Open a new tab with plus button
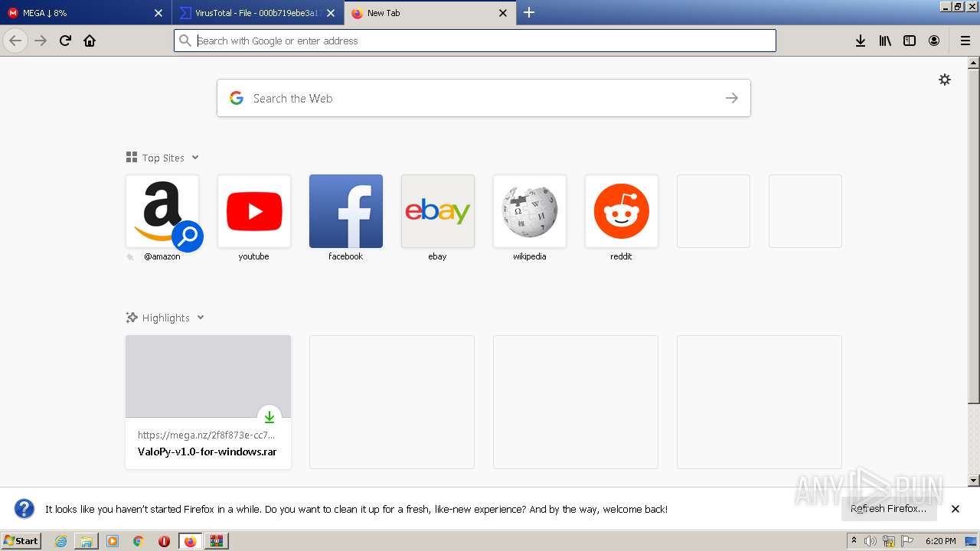The height and width of the screenshot is (551, 980). [529, 12]
